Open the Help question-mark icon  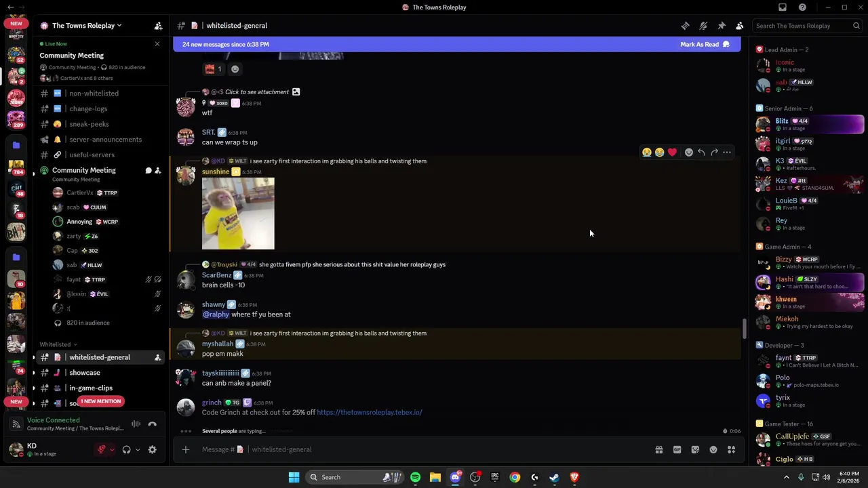tap(802, 7)
